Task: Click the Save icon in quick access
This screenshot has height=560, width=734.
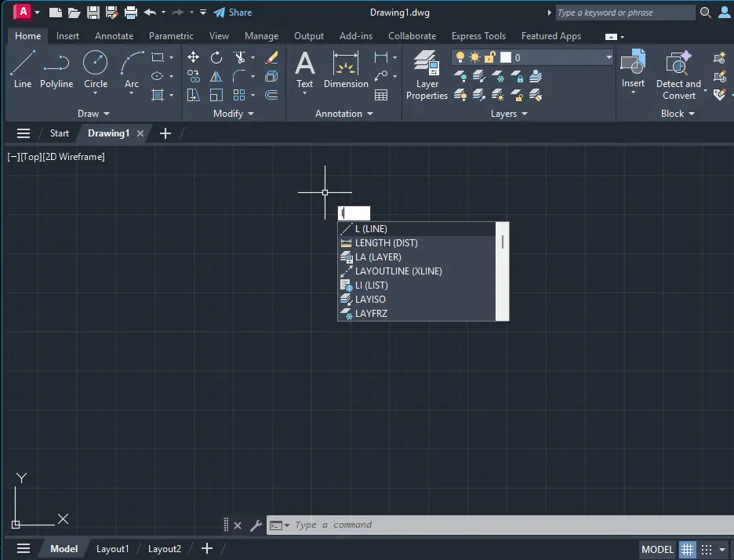Action: [93, 13]
